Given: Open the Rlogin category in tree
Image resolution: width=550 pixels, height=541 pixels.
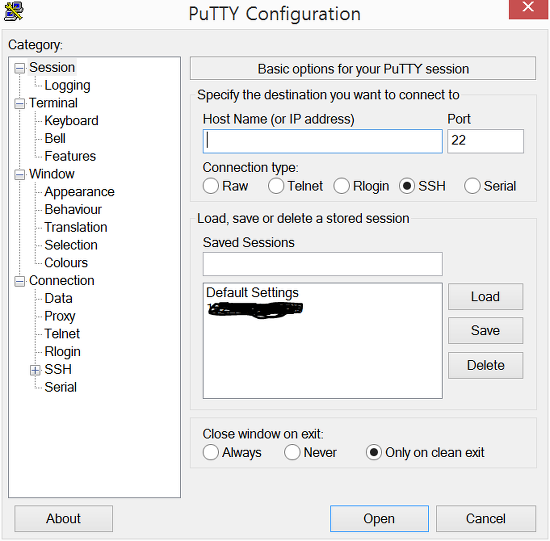Looking at the screenshot, I should [x=62, y=352].
